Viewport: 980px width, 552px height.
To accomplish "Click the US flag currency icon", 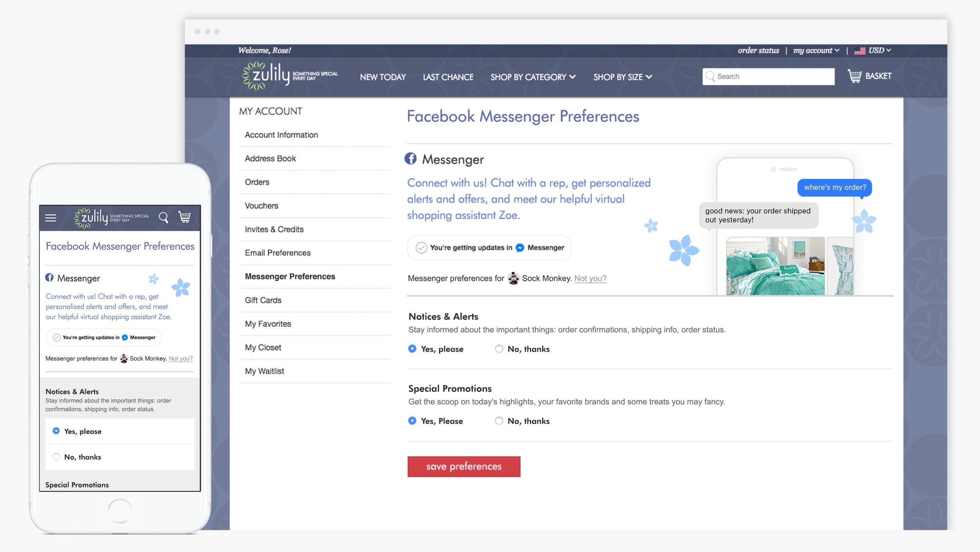I will (860, 51).
